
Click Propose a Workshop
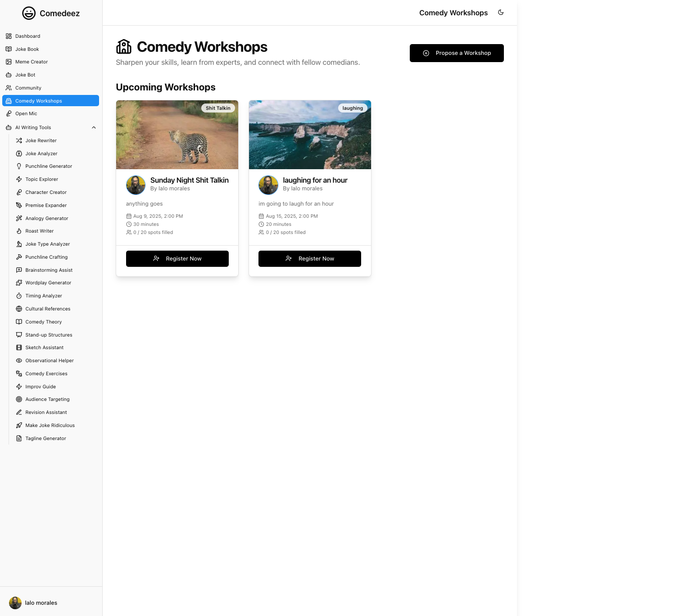coord(457,53)
